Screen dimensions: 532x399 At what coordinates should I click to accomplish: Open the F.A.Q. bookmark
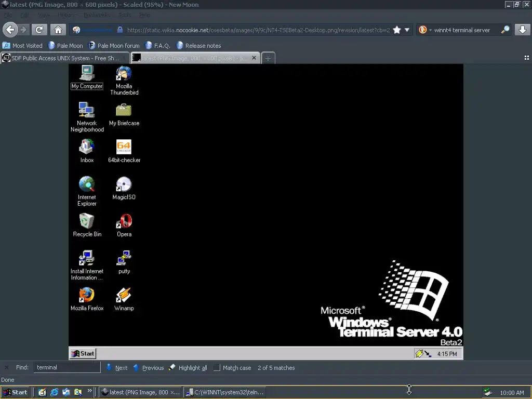158,46
